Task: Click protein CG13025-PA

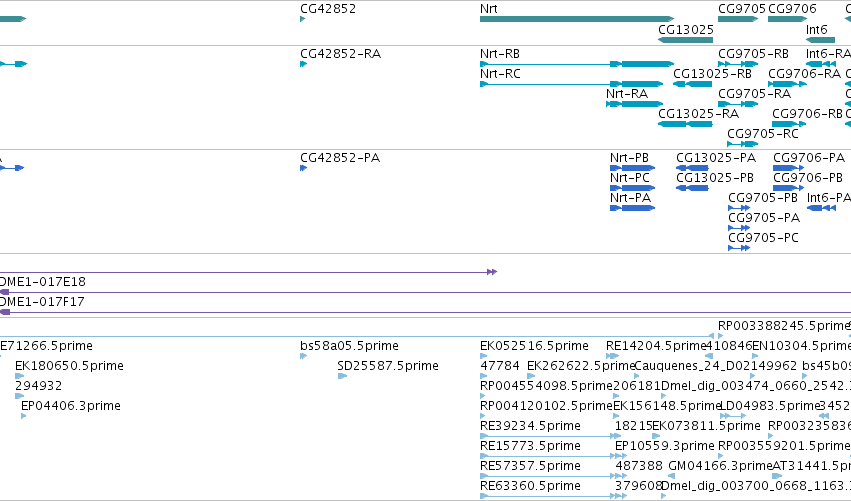Action: pyautogui.click(x=716, y=158)
